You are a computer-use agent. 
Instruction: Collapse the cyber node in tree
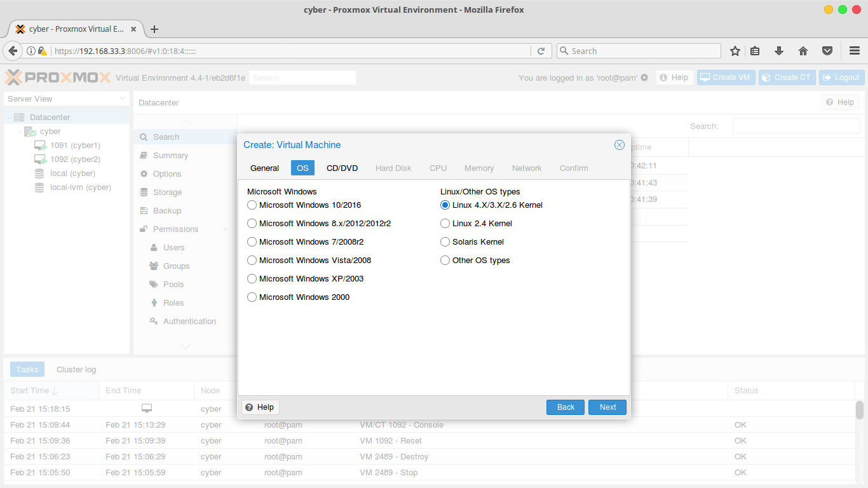(19, 132)
